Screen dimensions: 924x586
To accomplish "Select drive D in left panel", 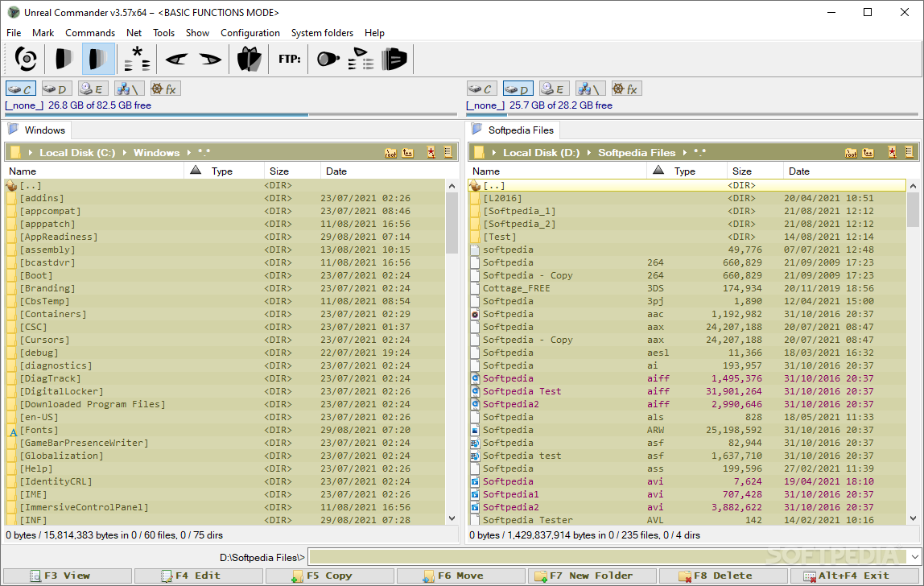I will click(x=56, y=89).
